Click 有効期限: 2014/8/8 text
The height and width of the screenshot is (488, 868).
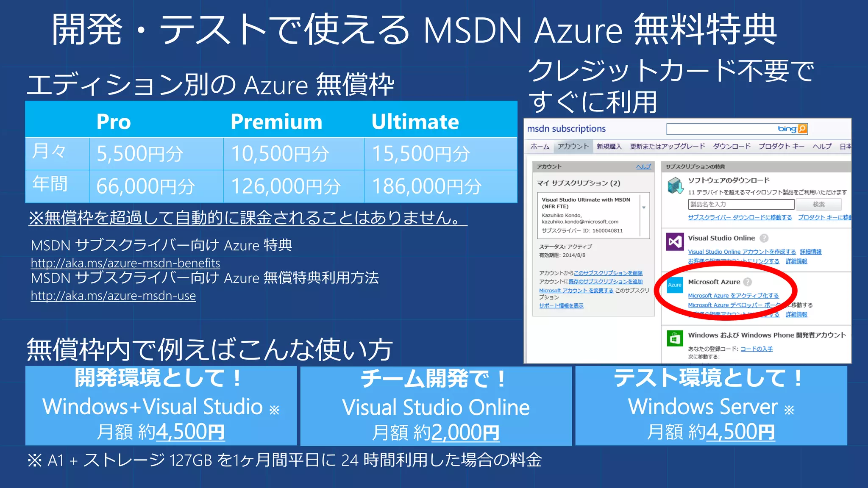(x=562, y=255)
